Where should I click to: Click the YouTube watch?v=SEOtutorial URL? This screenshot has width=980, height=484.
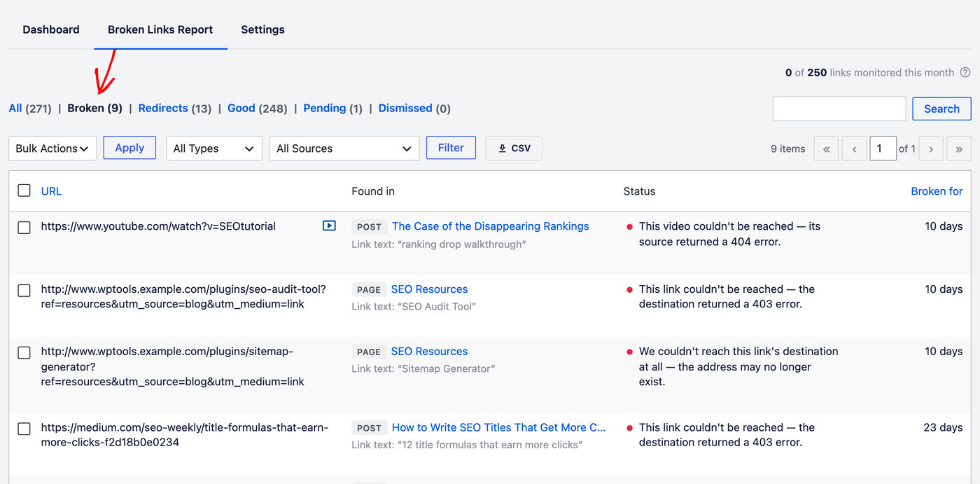(x=158, y=226)
